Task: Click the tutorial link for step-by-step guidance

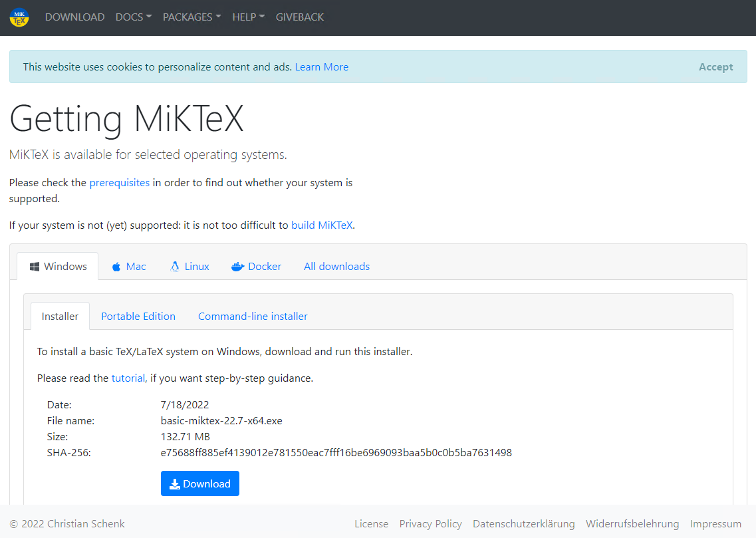Action: pos(128,378)
